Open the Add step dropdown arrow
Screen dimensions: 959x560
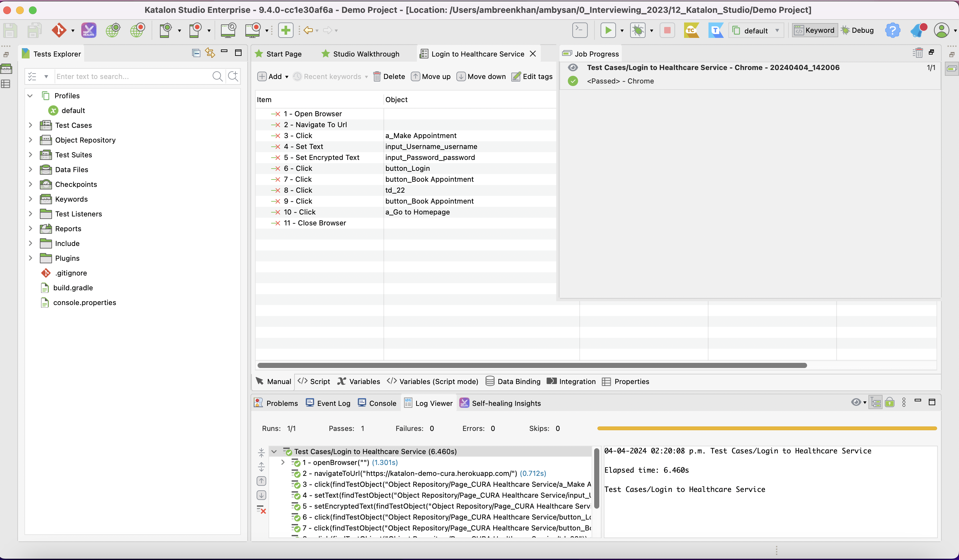pyautogui.click(x=286, y=77)
